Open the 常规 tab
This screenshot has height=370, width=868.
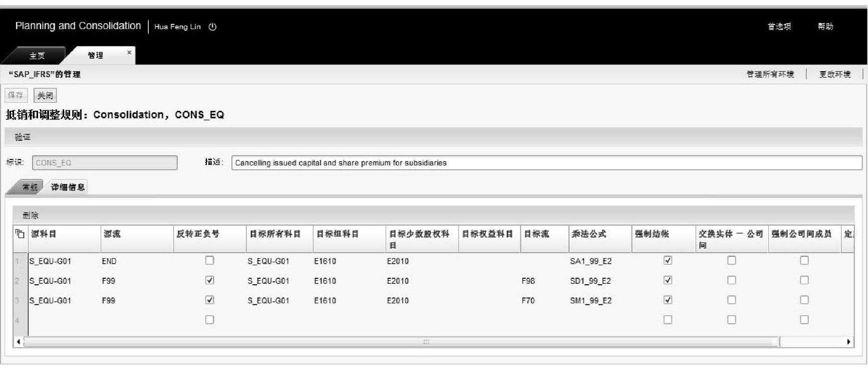coord(30,188)
